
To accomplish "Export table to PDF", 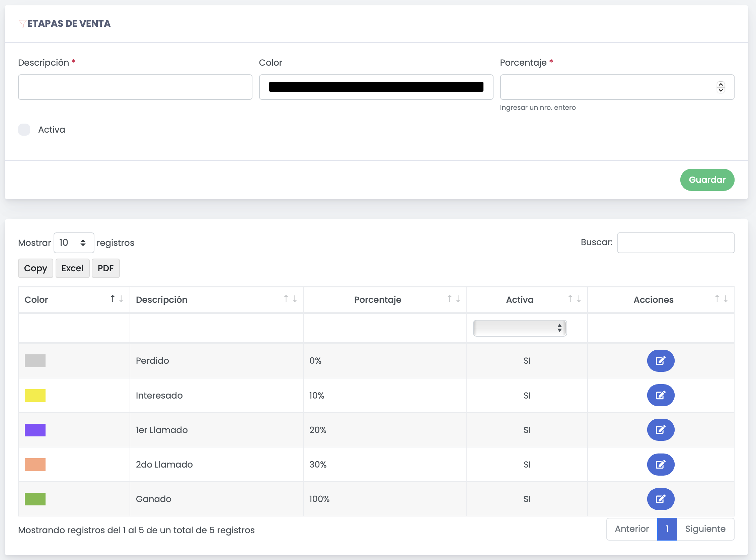I will pyautogui.click(x=106, y=268).
